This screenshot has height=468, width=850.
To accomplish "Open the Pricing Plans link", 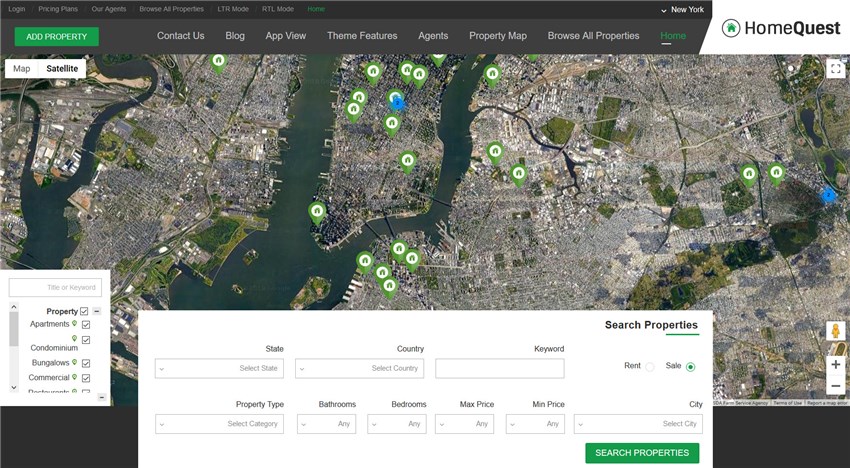I will click(58, 9).
